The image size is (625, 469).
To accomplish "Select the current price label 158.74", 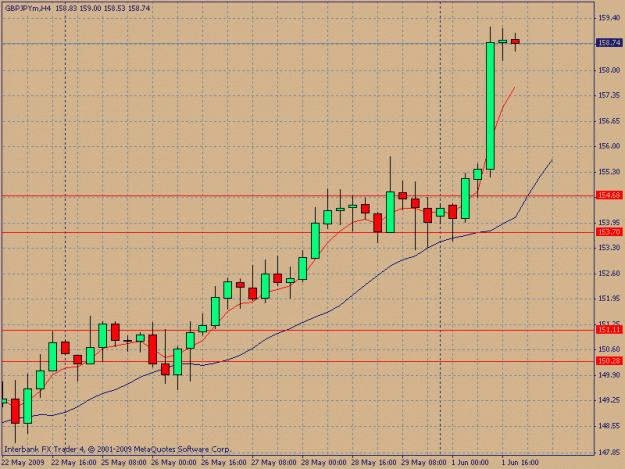I will tap(609, 43).
